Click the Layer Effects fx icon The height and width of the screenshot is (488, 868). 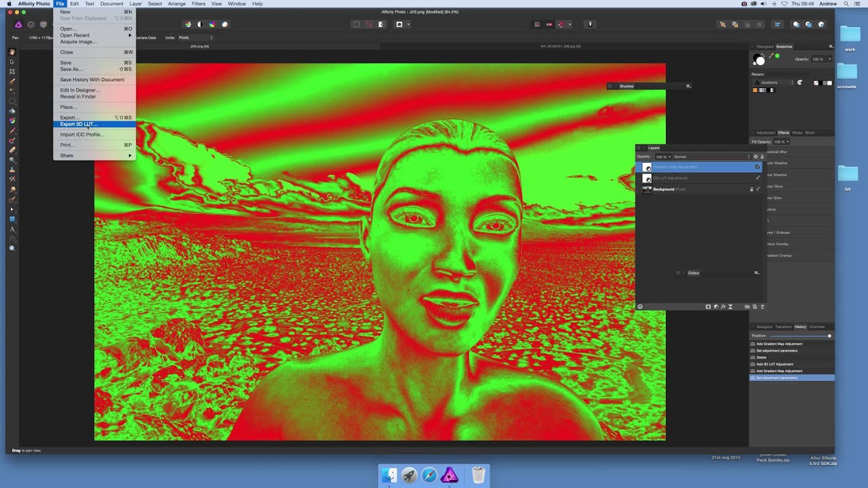tap(723, 306)
